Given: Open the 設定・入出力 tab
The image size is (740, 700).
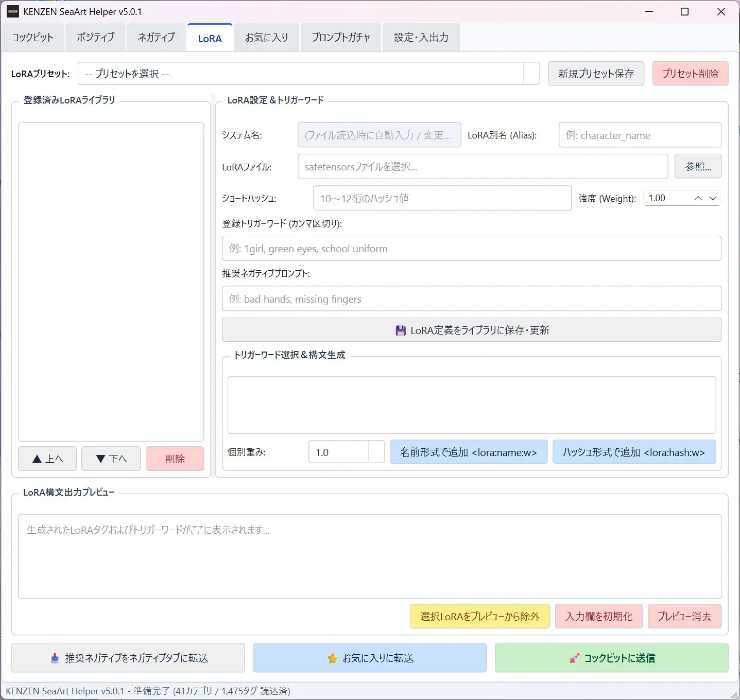Looking at the screenshot, I should coord(421,38).
